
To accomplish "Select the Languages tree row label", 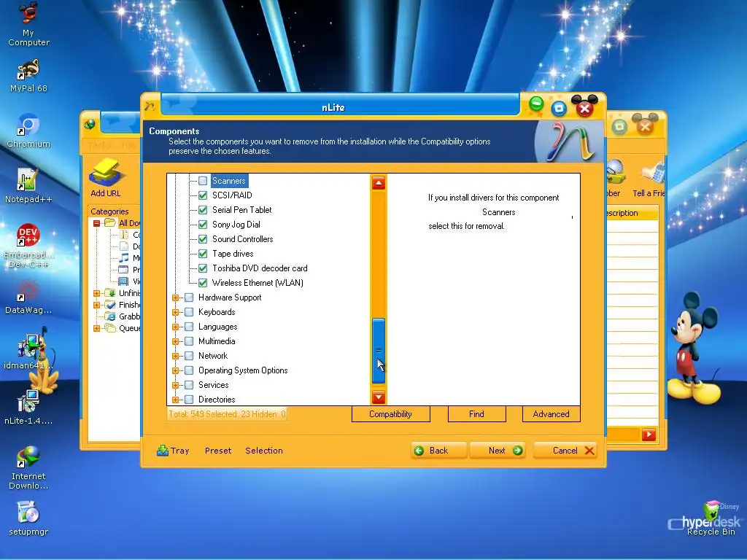I will click(x=217, y=327).
